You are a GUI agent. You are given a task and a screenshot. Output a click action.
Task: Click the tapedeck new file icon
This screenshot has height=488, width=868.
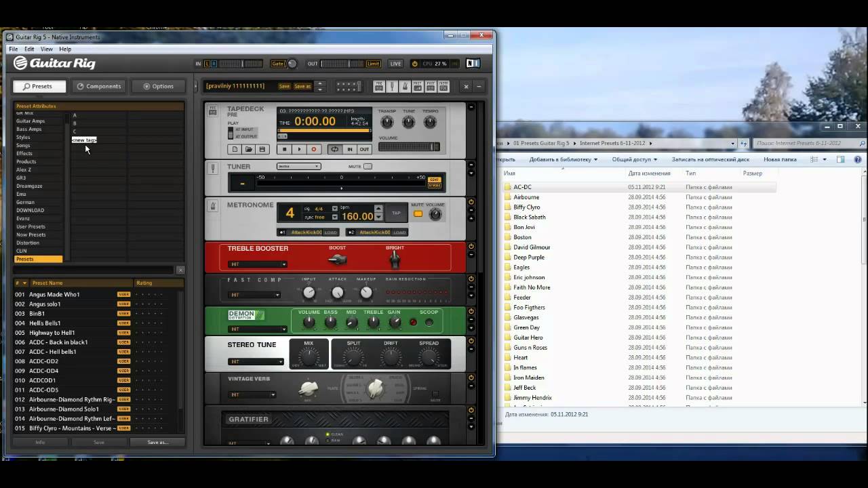point(235,149)
